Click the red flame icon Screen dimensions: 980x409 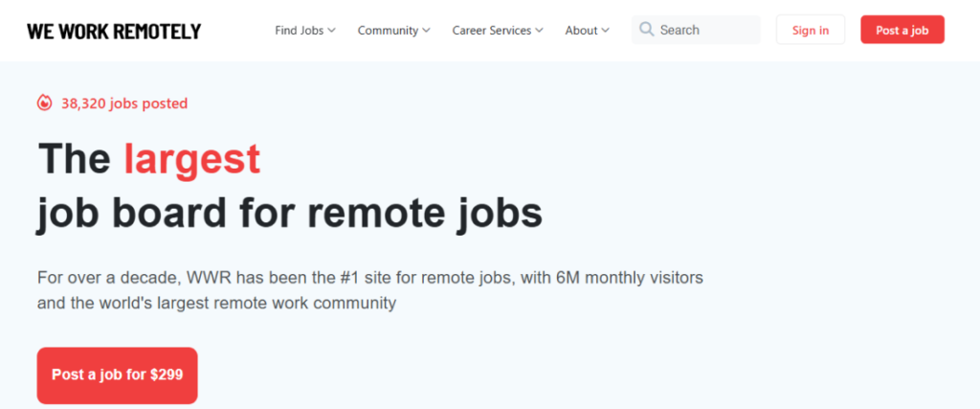click(x=44, y=103)
